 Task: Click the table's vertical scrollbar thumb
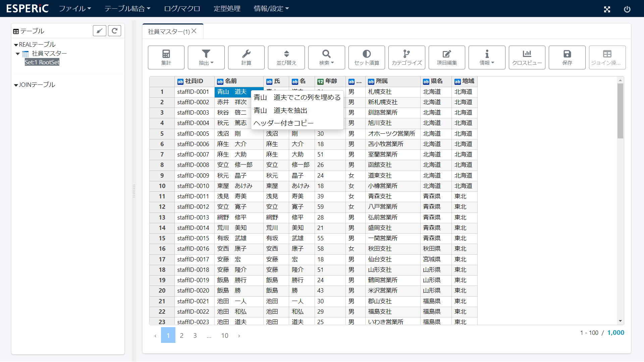620,111
